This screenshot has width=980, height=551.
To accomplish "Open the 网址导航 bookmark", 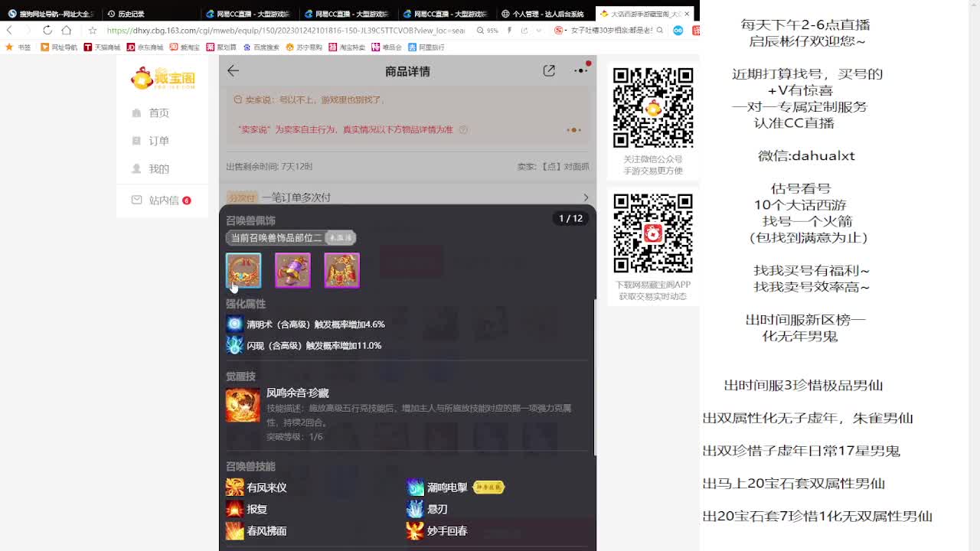I will pyautogui.click(x=58, y=47).
